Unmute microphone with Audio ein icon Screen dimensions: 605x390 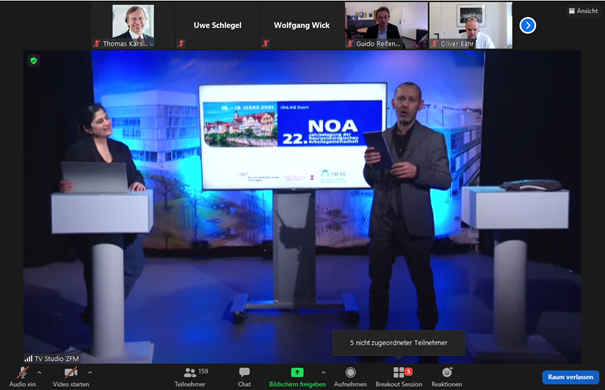[x=23, y=373]
